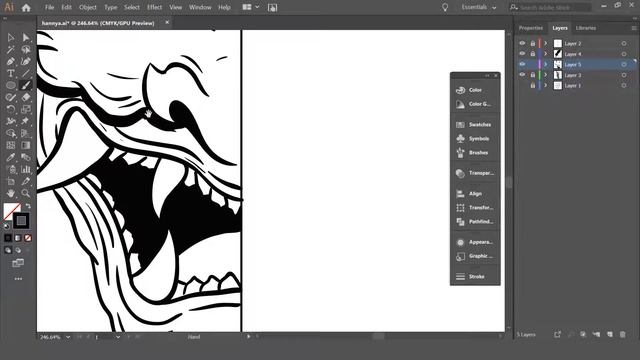Open the Window menu
This screenshot has width=640, height=360.
tap(200, 7)
